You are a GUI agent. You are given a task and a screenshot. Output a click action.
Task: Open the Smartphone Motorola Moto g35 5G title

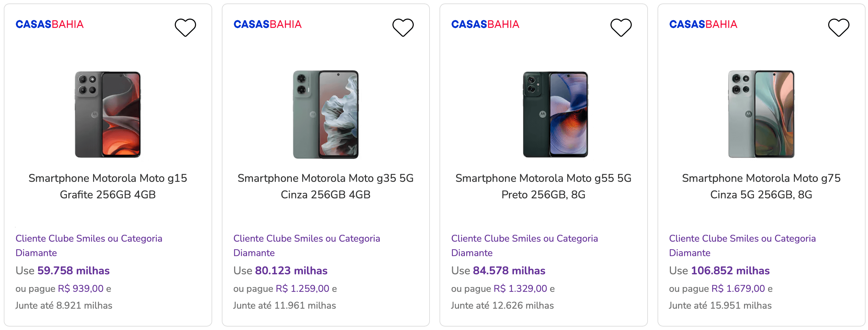325,186
